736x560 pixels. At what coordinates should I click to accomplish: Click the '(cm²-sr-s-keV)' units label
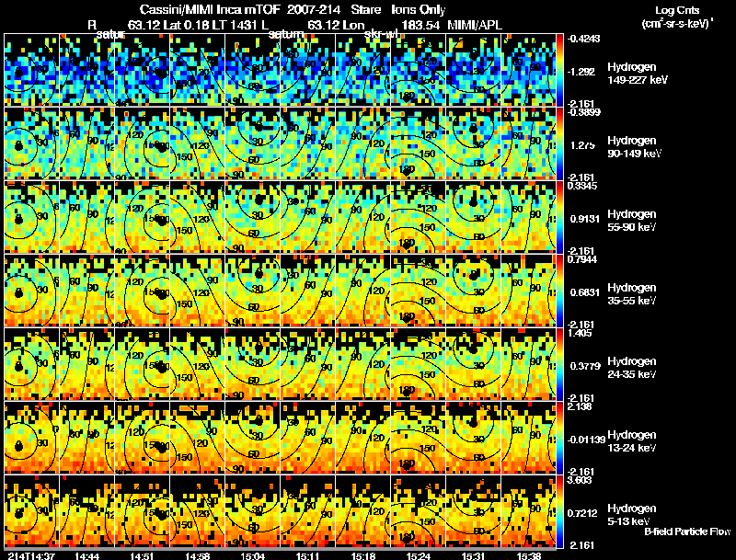point(677,24)
